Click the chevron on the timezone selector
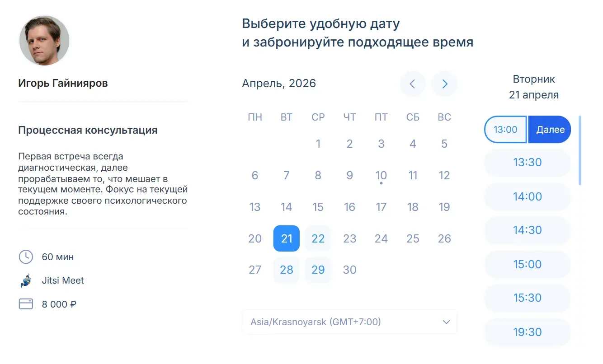This screenshot has height=364, width=603. click(x=446, y=322)
